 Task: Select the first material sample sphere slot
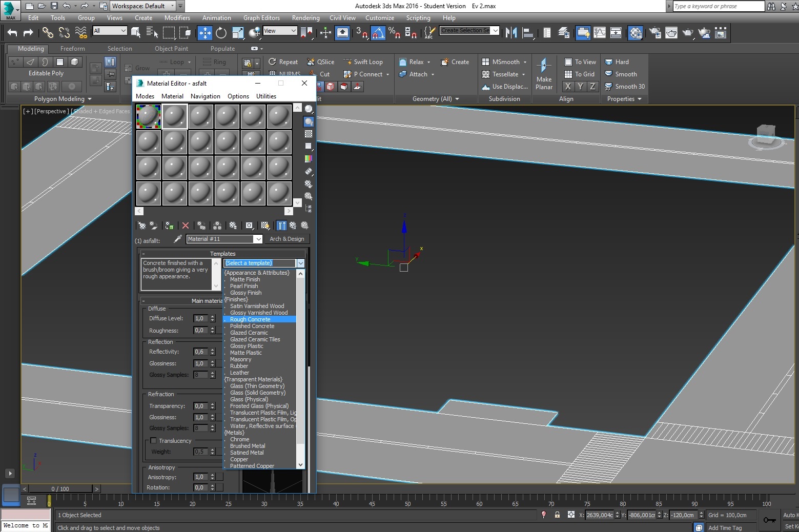click(149, 117)
